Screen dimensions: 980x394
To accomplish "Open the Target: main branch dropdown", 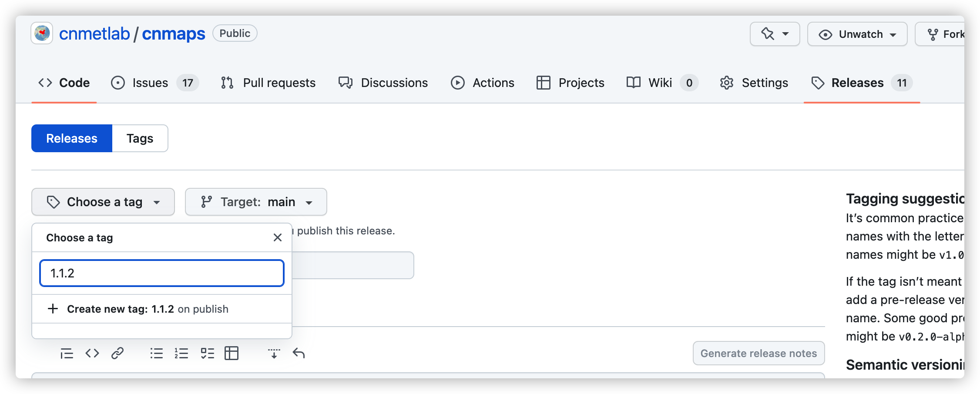I will click(256, 202).
